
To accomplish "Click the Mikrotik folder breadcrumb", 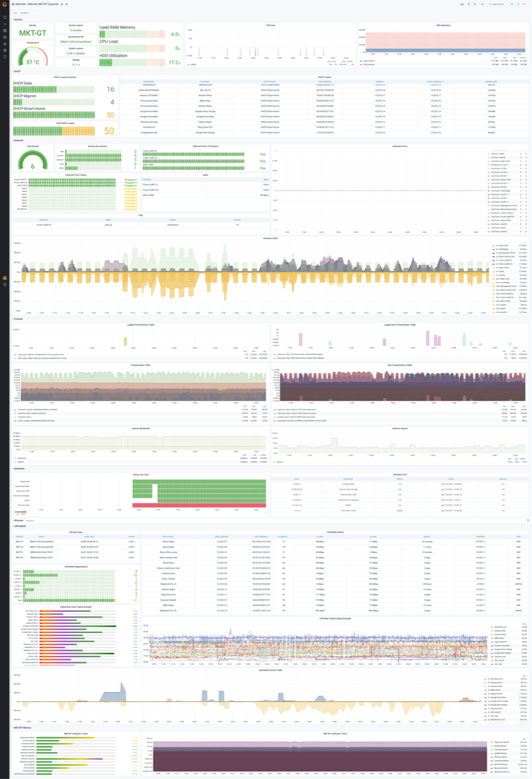I will pos(18,4).
